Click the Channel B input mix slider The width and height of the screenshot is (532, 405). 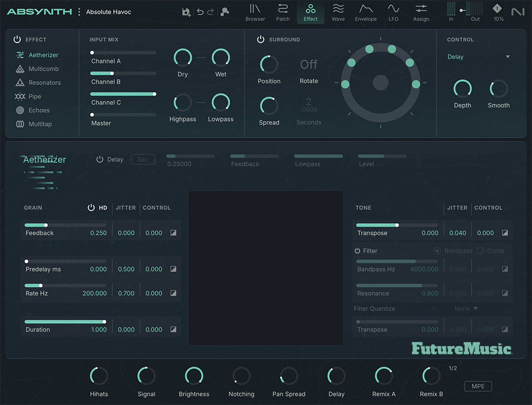[x=123, y=73]
